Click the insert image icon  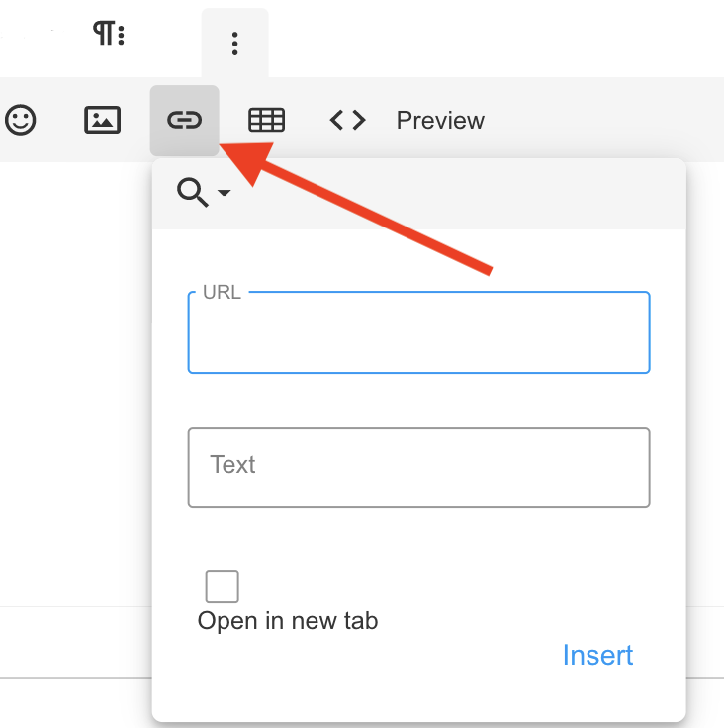[x=103, y=121]
